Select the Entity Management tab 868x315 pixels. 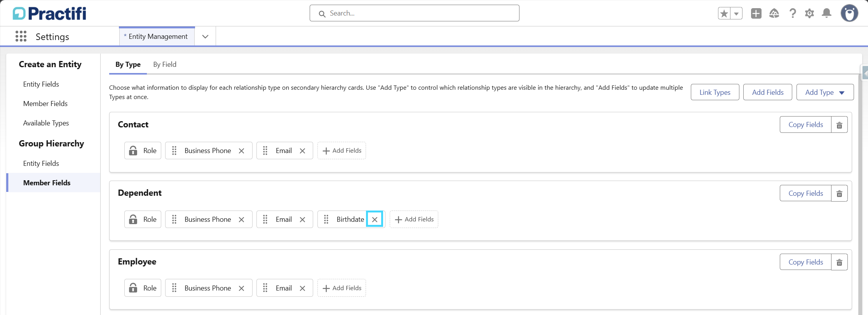tap(157, 37)
